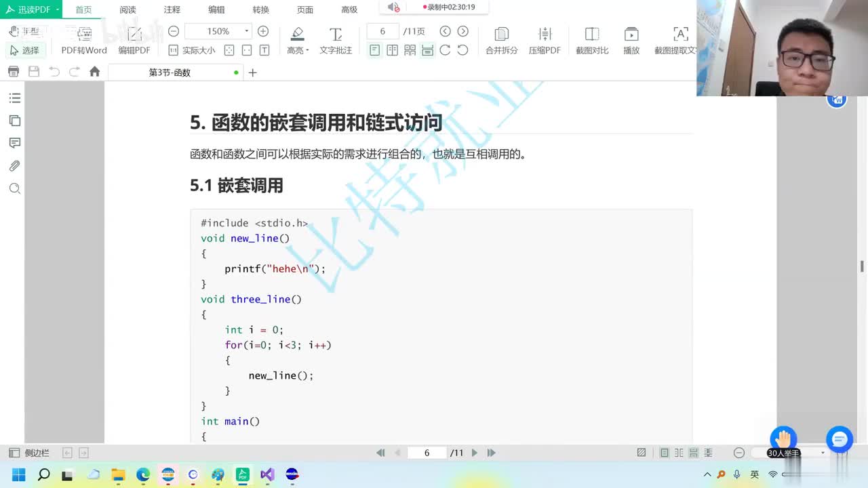
Task: Go to next page via toolbar right arrow
Action: pos(462,31)
